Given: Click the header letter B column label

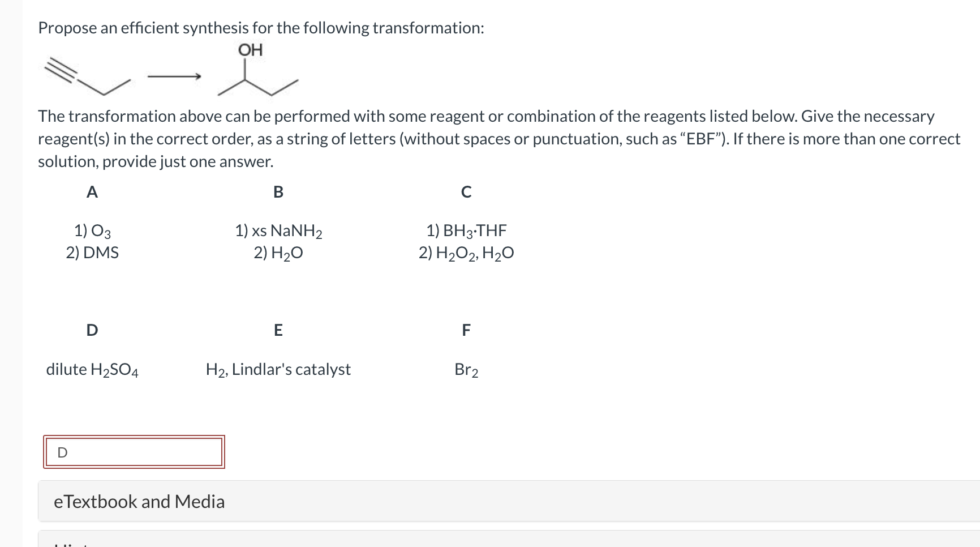Looking at the screenshot, I should point(278,193).
